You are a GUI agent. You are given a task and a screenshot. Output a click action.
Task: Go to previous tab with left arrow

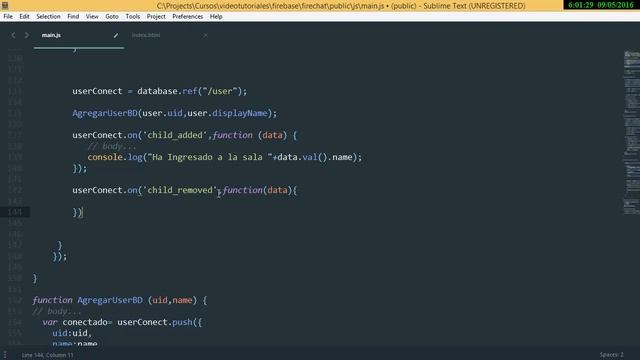point(13,35)
